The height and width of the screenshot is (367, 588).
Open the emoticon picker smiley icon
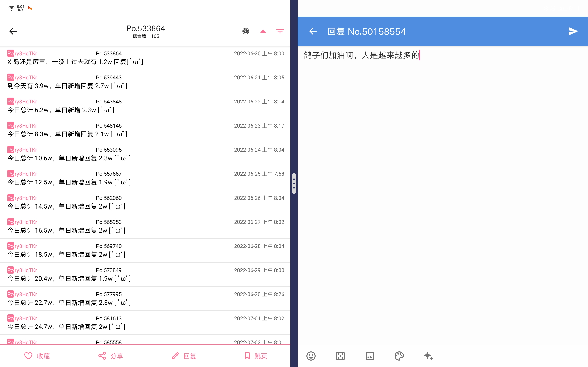click(x=311, y=356)
